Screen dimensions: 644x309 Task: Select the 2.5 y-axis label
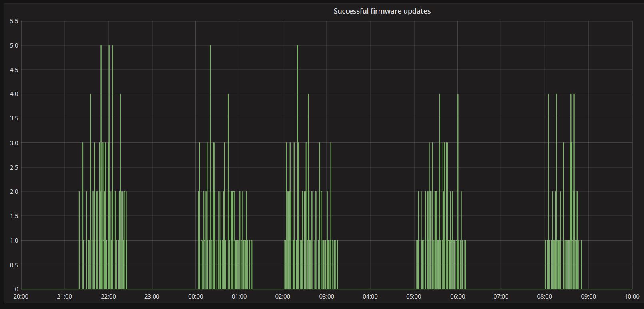tap(14, 167)
